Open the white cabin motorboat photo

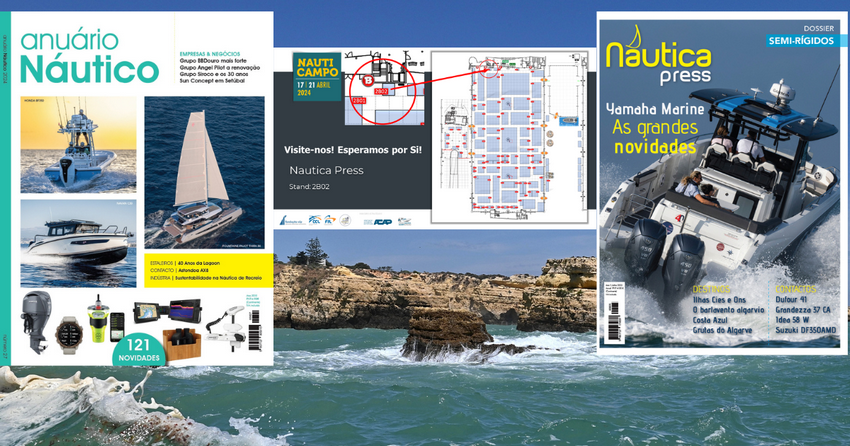[79, 243]
